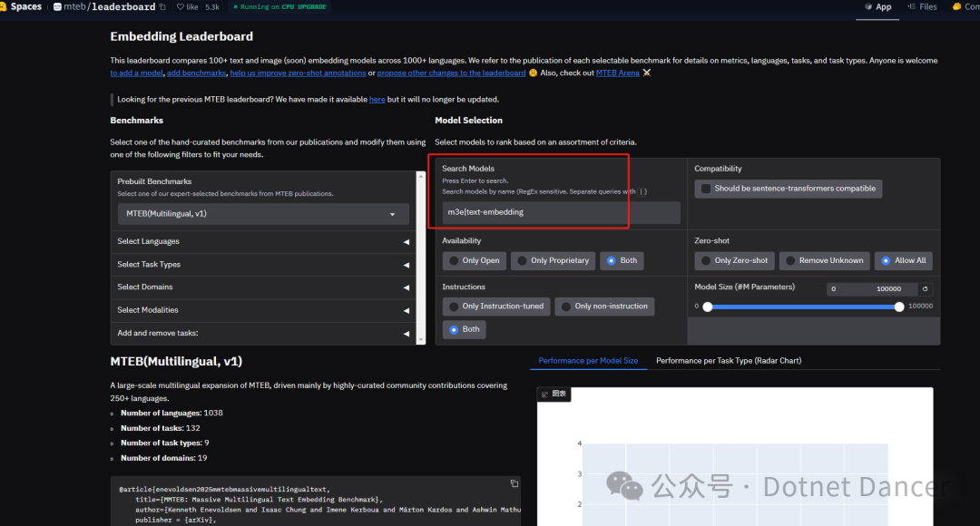Open the MTEB Arena link
The width and height of the screenshot is (980, 526).
618,73
